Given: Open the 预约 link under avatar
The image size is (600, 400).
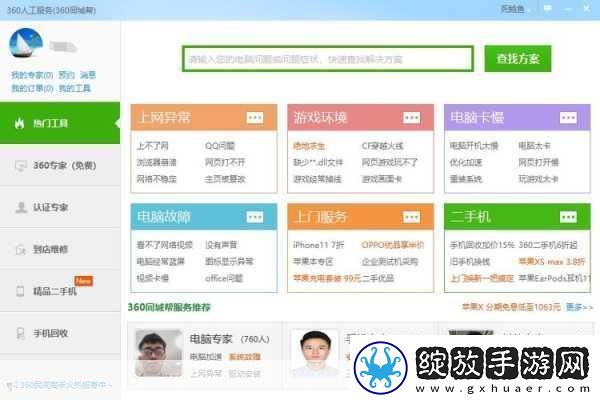Looking at the screenshot, I should tap(67, 75).
